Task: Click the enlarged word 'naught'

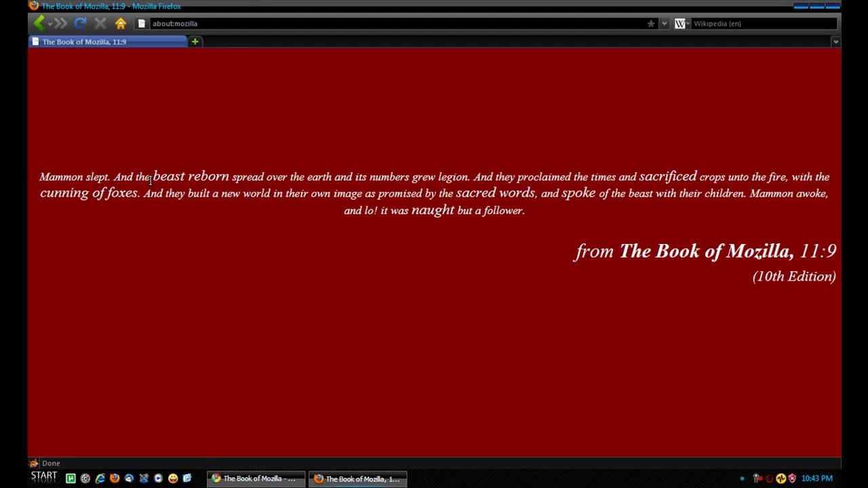Action: (433, 210)
